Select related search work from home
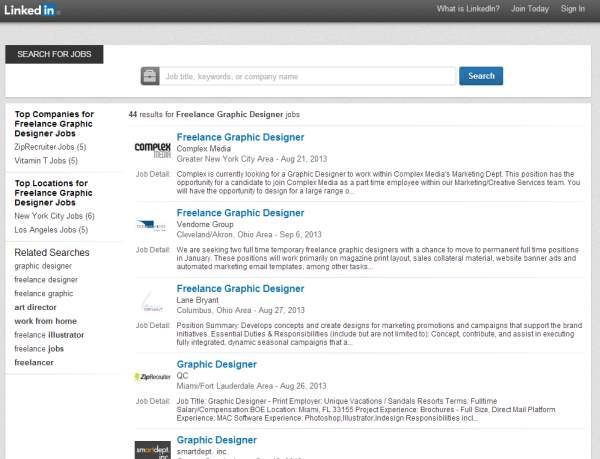This screenshot has height=459, width=600. point(46,321)
